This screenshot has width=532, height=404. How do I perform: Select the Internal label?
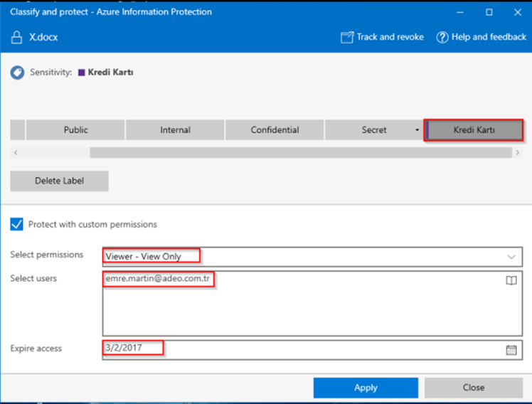coord(175,130)
